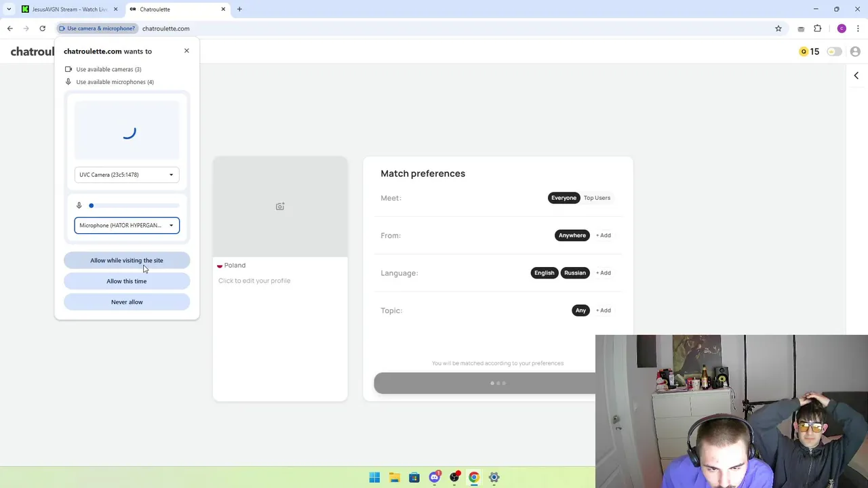868x488 pixels.
Task: Toggle the Russian language chip
Action: (574, 273)
